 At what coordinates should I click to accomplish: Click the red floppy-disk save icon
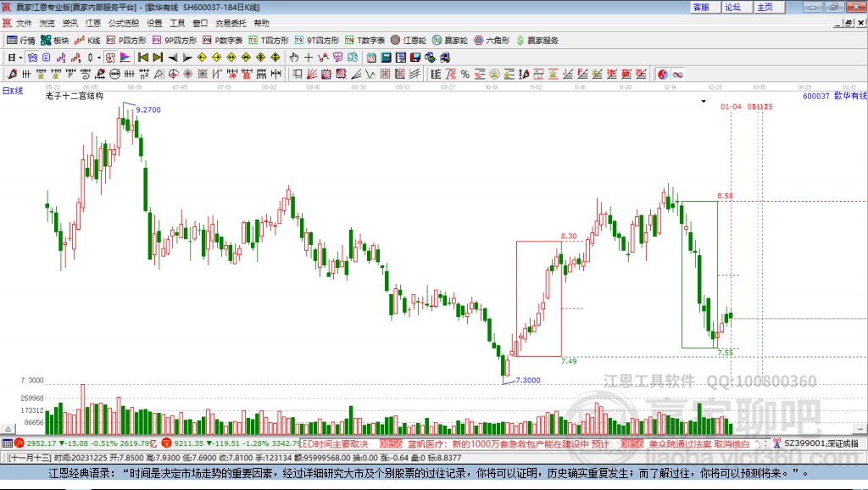point(415,58)
